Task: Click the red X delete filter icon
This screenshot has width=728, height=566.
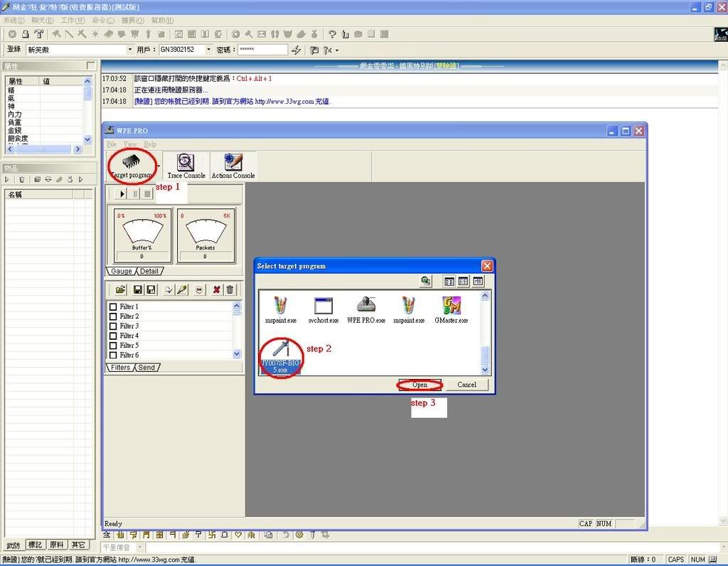Action: pos(217,289)
